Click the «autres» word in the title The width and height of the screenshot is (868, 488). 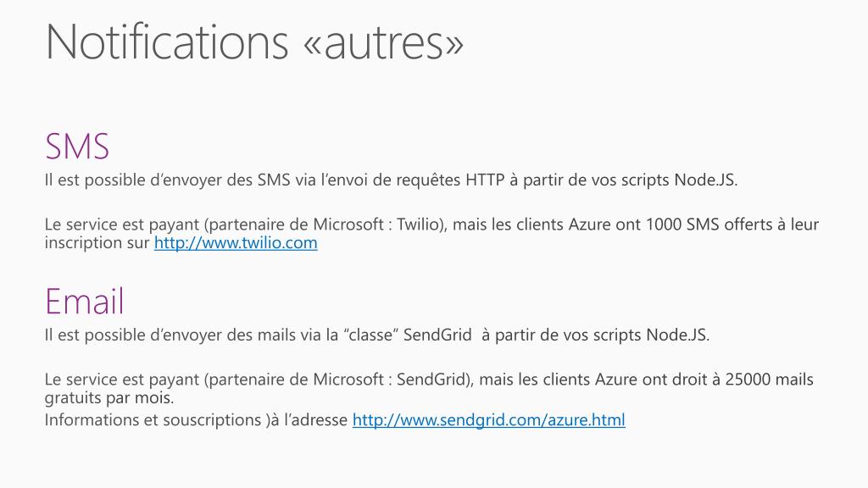383,43
